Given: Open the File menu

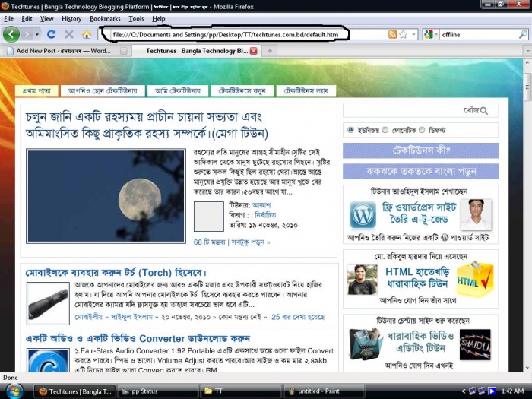Looking at the screenshot, I should 9,19.
